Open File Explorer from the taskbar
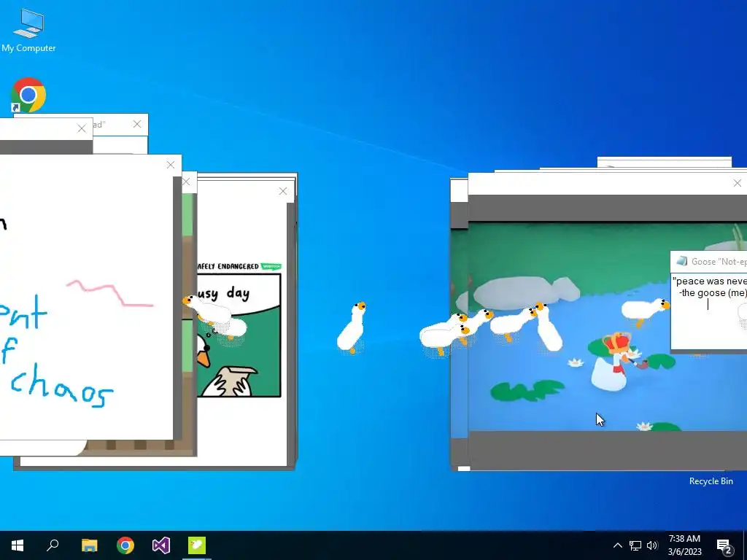This screenshot has height=560, width=747. point(89,545)
